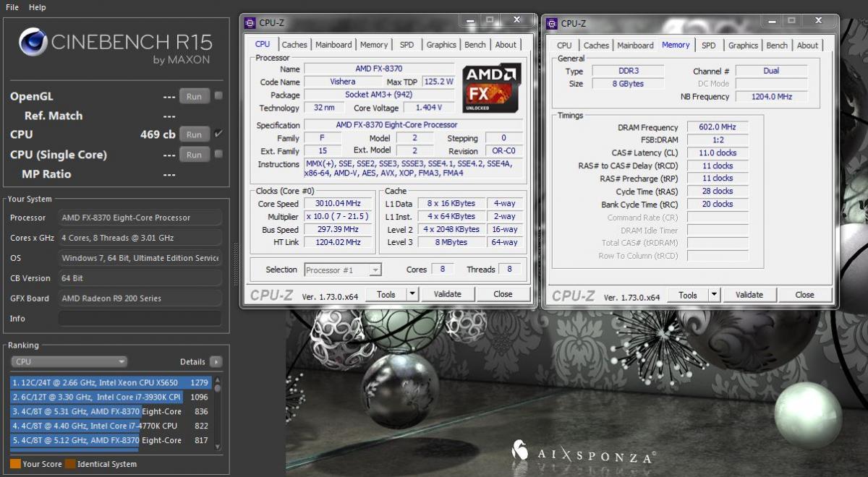The image size is (868, 477).
Task: Click Tools button in left CPU-Z
Action: coord(386,294)
